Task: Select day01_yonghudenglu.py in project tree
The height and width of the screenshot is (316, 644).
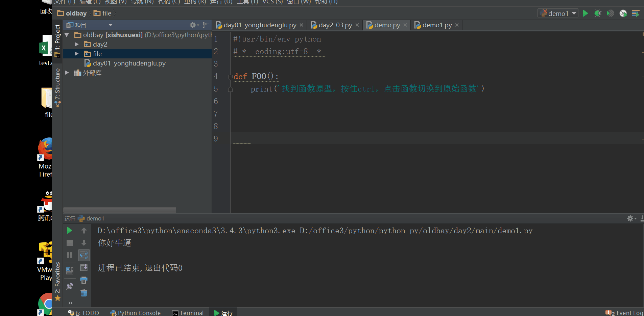Action: (x=129, y=63)
